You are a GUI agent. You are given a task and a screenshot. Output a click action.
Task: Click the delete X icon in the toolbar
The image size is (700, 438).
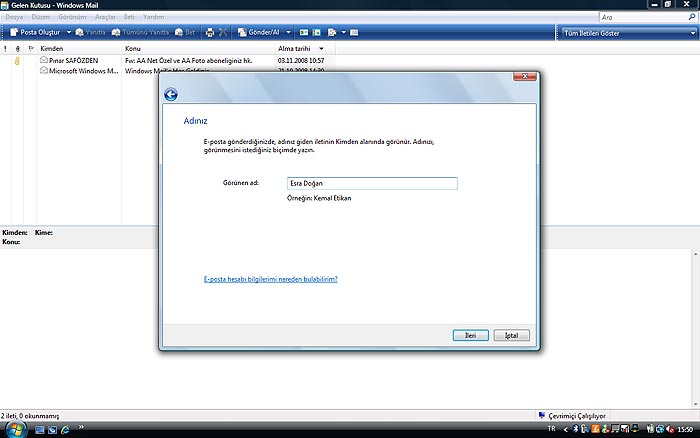223,32
